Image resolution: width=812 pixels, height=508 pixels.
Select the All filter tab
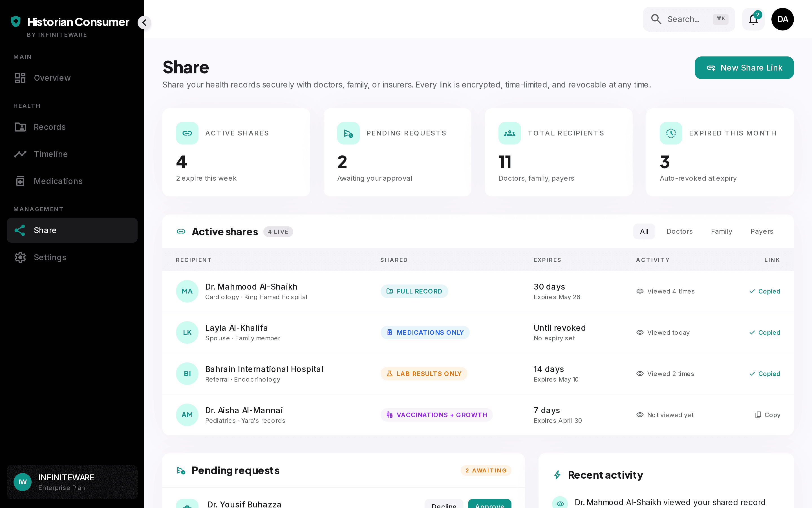[x=644, y=231]
